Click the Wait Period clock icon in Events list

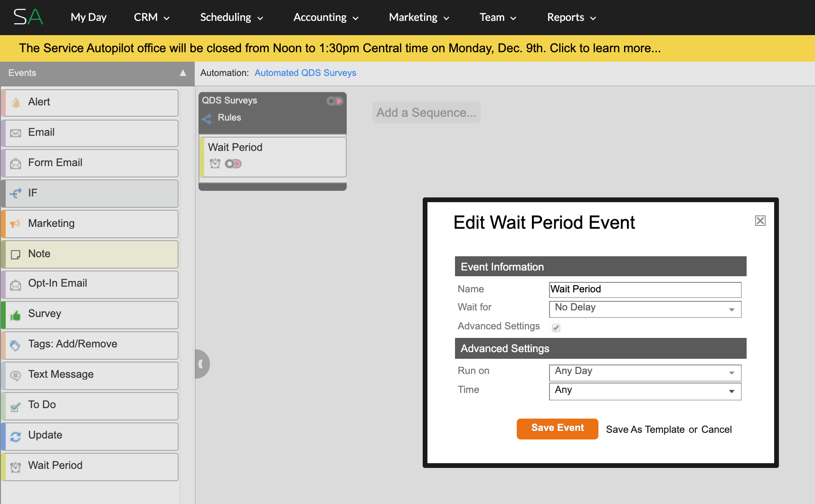(x=16, y=467)
